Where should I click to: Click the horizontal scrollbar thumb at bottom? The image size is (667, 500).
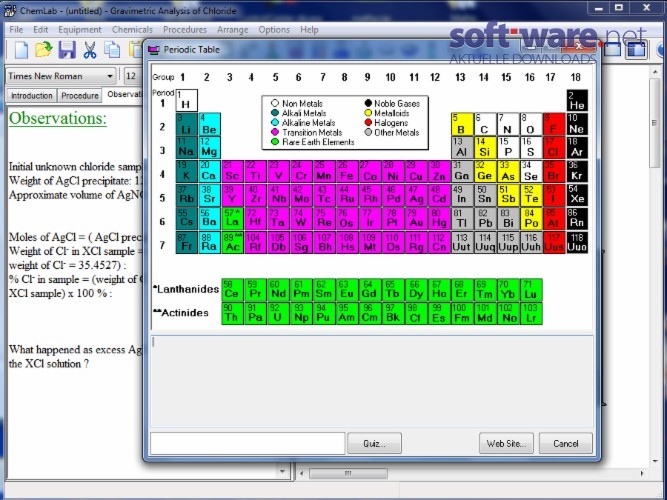click(x=348, y=473)
